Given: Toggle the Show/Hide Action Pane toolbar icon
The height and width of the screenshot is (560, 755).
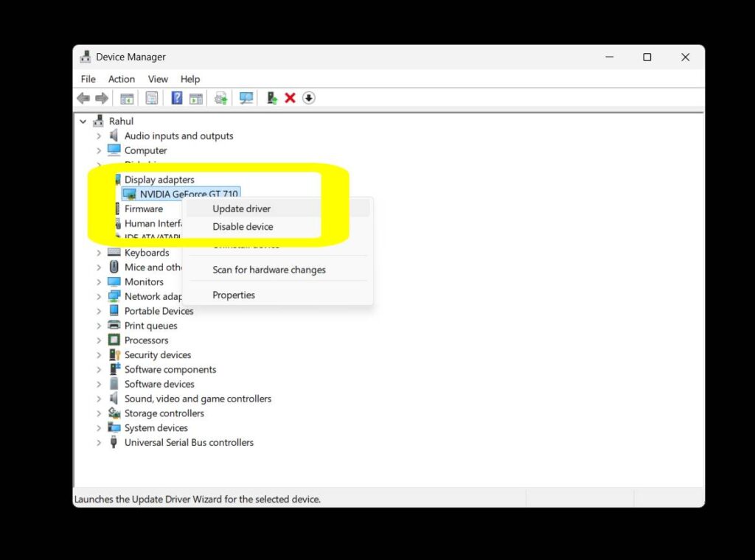Looking at the screenshot, I should pyautogui.click(x=196, y=98).
